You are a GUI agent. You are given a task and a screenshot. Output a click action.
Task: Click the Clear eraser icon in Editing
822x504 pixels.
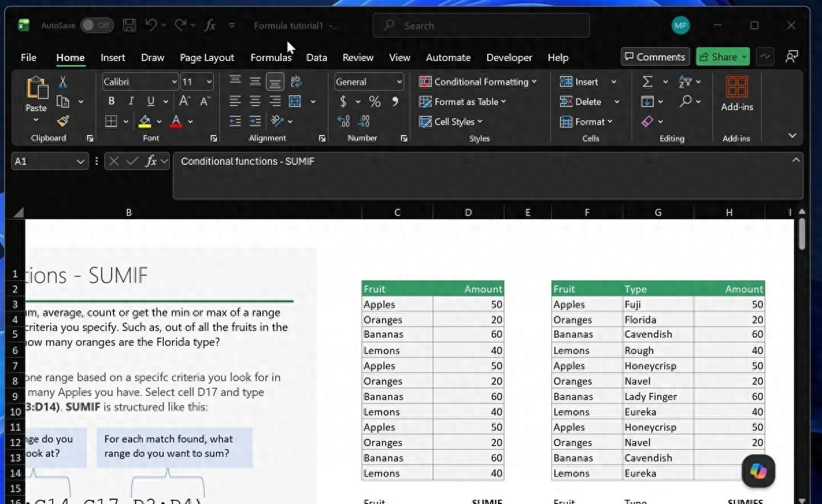pyautogui.click(x=647, y=121)
